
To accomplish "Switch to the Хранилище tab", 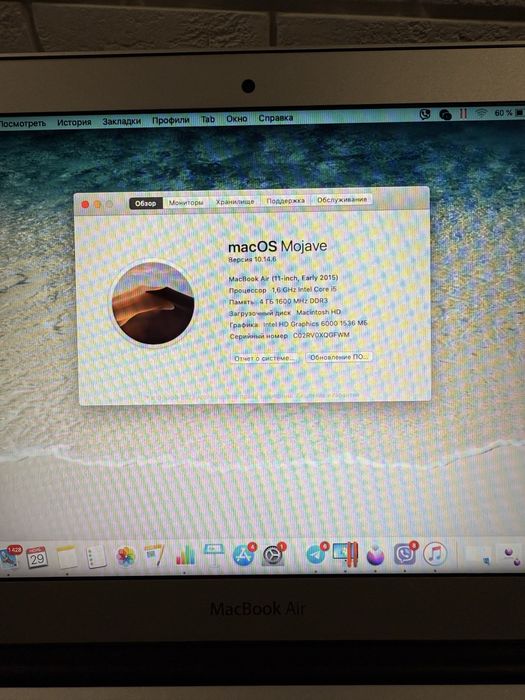I will [x=235, y=202].
